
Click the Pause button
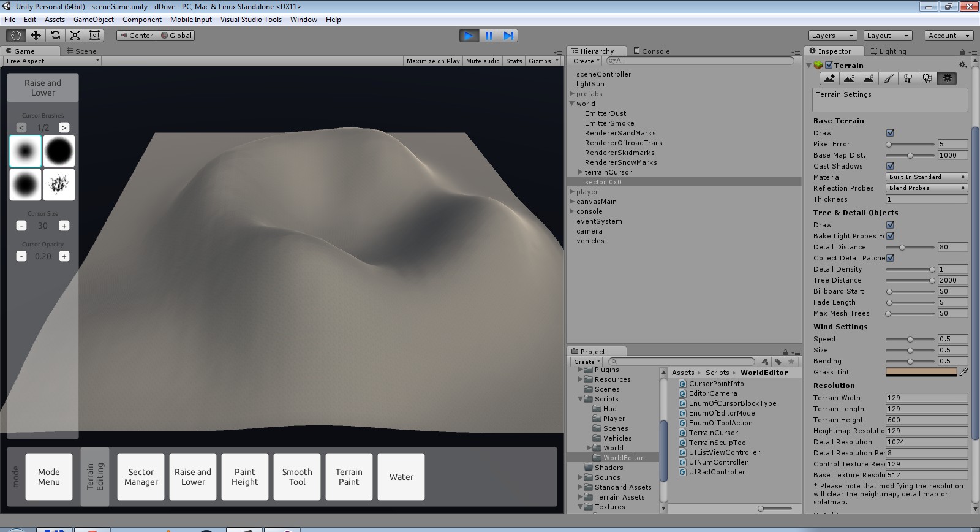click(489, 36)
